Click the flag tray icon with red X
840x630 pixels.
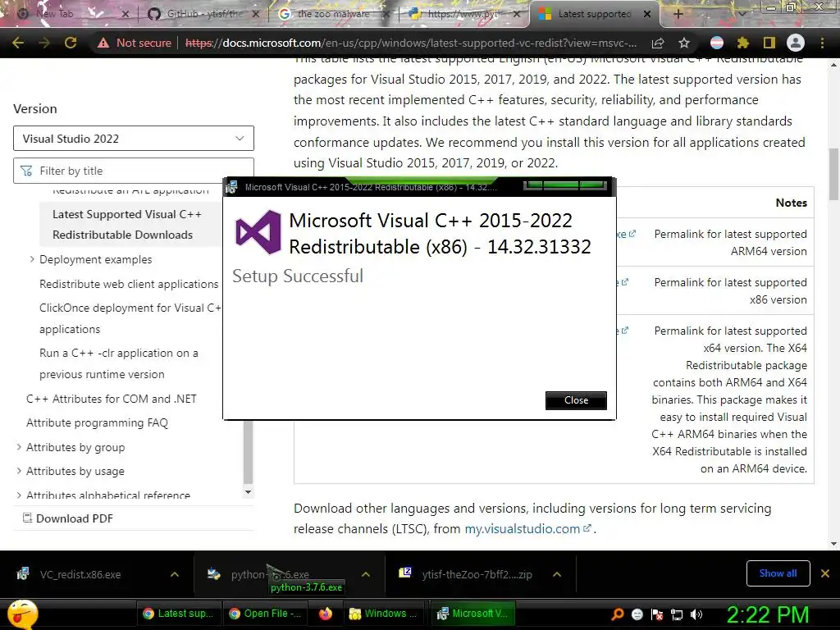pyautogui.click(x=657, y=614)
